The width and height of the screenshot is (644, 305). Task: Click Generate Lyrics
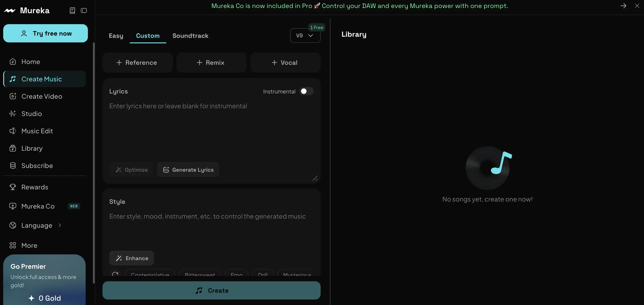coord(188,170)
